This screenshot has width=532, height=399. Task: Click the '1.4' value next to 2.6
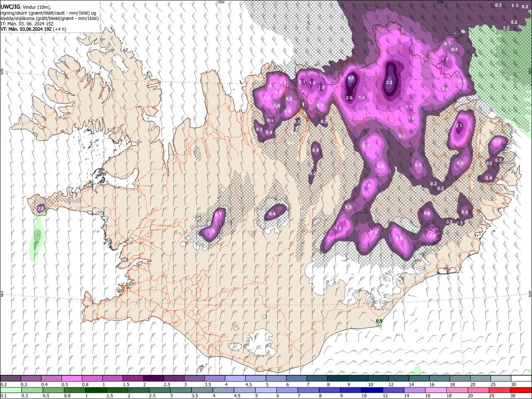click(362, 97)
